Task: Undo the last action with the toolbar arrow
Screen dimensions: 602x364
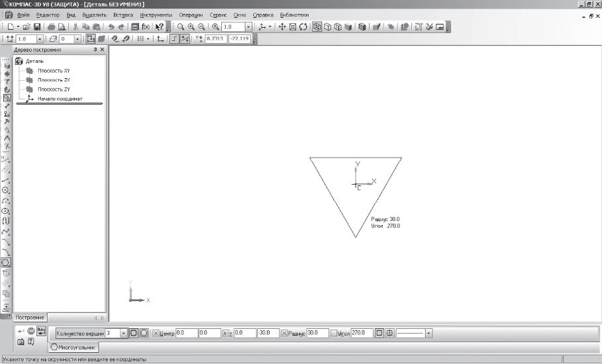Action: 111,27
